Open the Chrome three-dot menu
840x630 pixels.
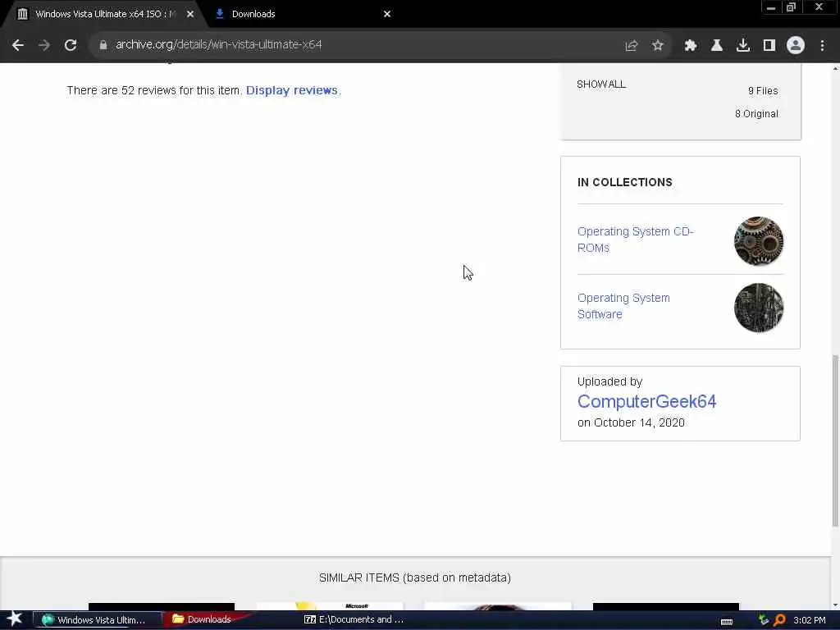pyautogui.click(x=822, y=46)
